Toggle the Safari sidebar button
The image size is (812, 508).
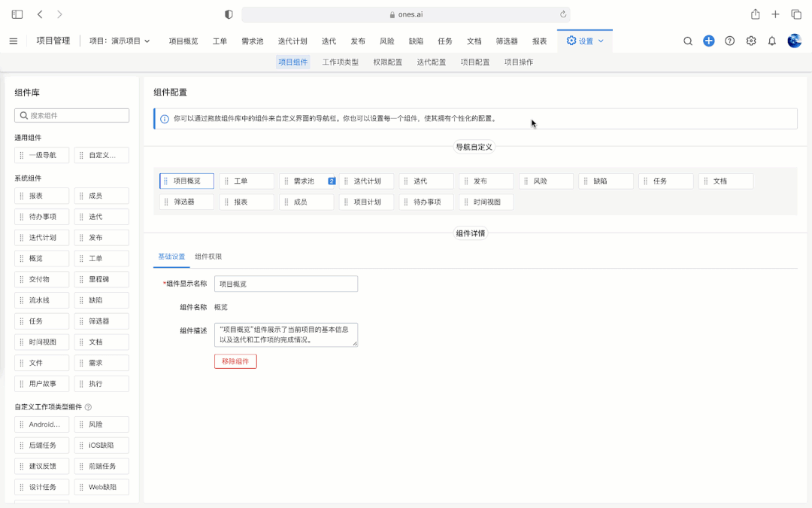click(x=17, y=14)
